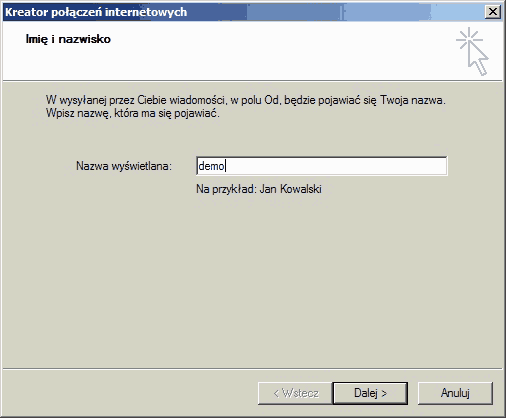This screenshot has height=418, width=506.
Task: Close the wizard with the X button
Action: pyautogui.click(x=493, y=12)
